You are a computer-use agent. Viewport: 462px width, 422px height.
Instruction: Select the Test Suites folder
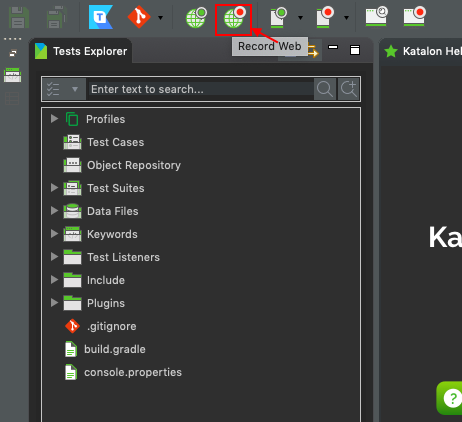(104, 188)
